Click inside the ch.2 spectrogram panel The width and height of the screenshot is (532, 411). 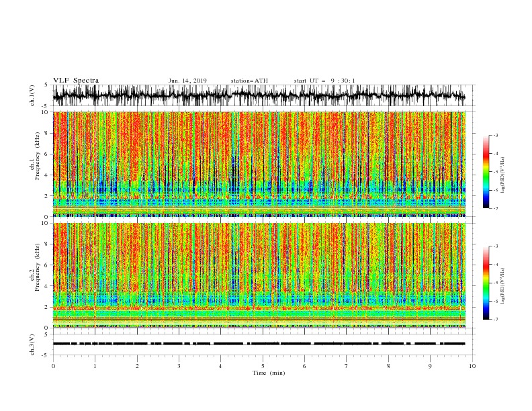point(259,275)
